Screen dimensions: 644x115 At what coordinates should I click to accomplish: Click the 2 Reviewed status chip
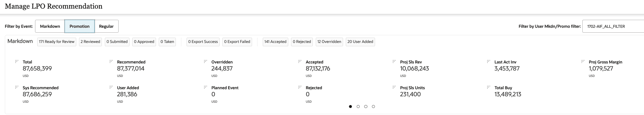click(90, 42)
